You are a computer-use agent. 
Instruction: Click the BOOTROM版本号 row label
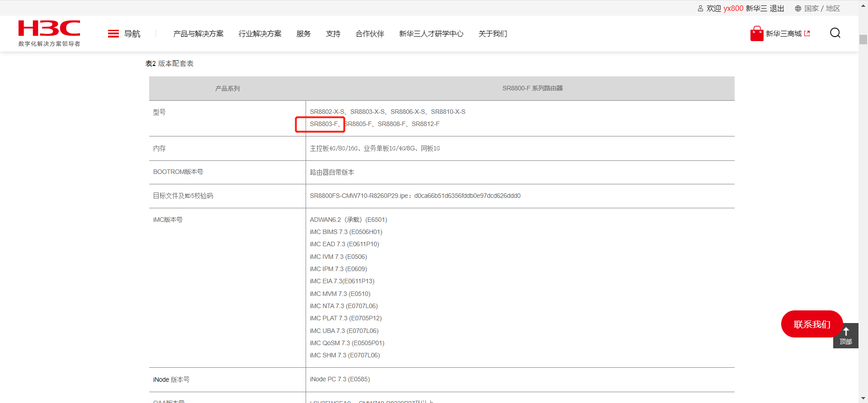[x=178, y=172]
